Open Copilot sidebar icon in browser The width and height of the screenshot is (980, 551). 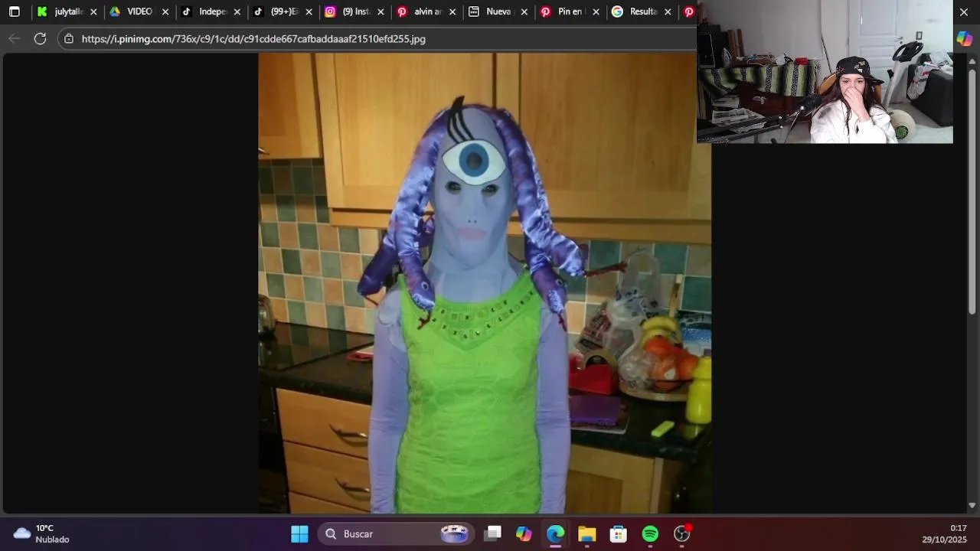(x=964, y=38)
